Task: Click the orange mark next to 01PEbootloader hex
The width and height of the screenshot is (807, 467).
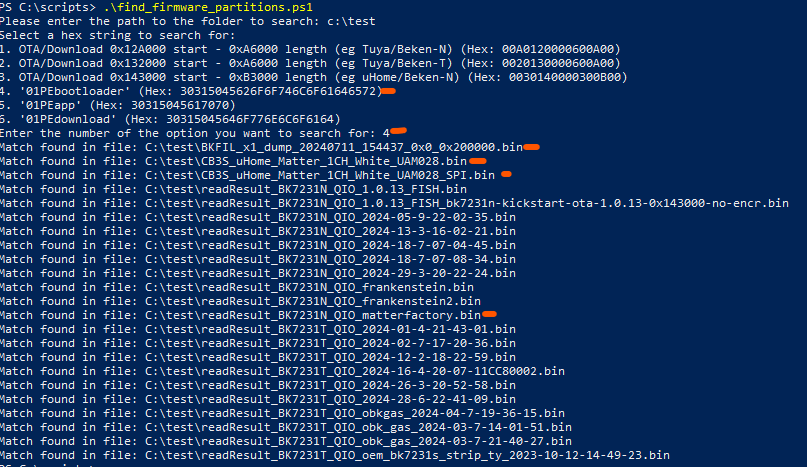Action: coord(388,91)
